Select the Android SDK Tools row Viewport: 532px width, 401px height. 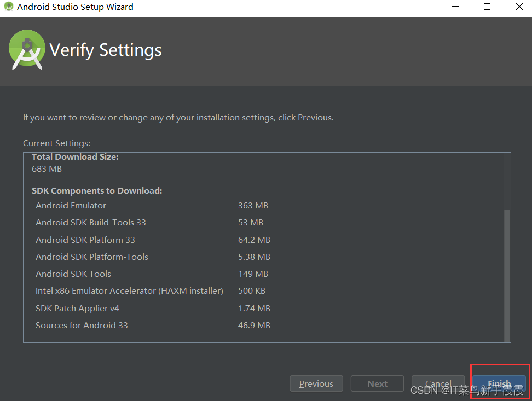tap(152, 274)
